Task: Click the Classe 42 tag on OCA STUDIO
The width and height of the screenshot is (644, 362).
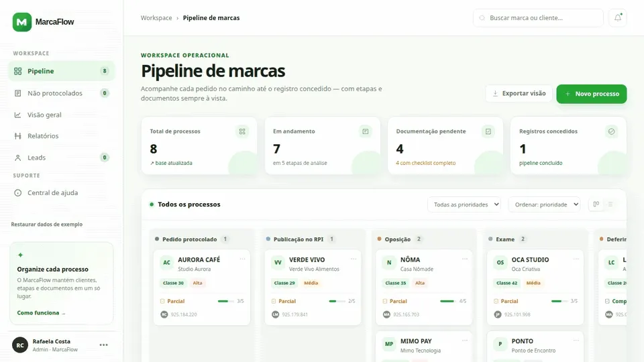Action: [506, 283]
